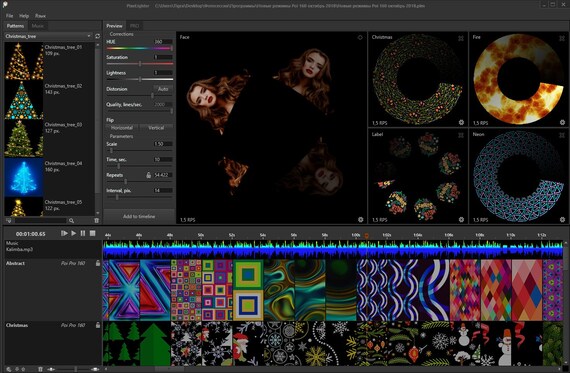Open settings gear in Face preview
Viewport: 570px width, 373px height.
(x=361, y=220)
